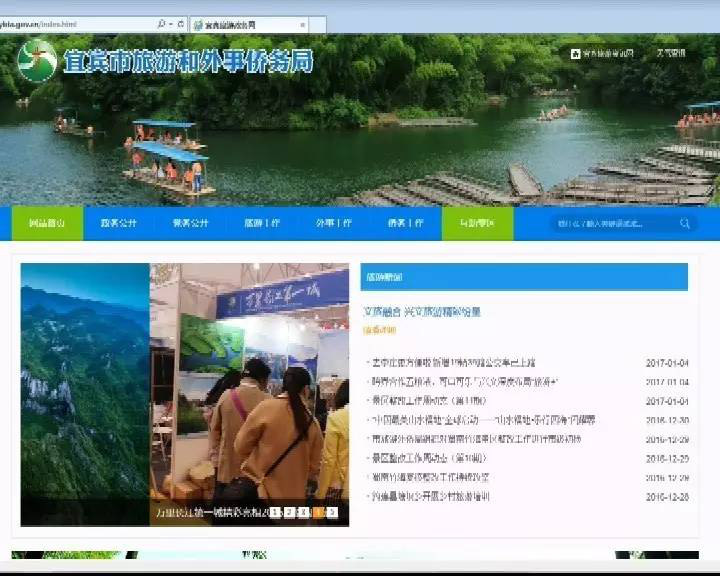This screenshot has height=576, width=720.
Task: Switch slideshow to slide 2
Action: click(289, 512)
